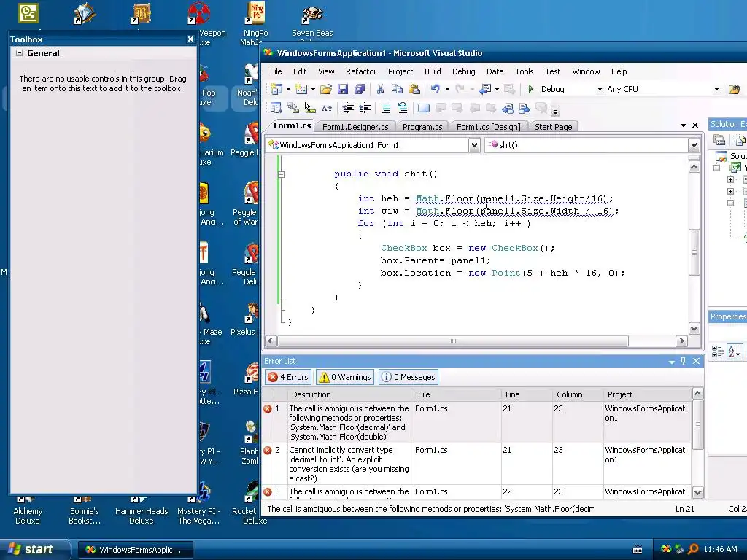Switch to the Start Page tab
The height and width of the screenshot is (560, 747).
[x=553, y=127]
